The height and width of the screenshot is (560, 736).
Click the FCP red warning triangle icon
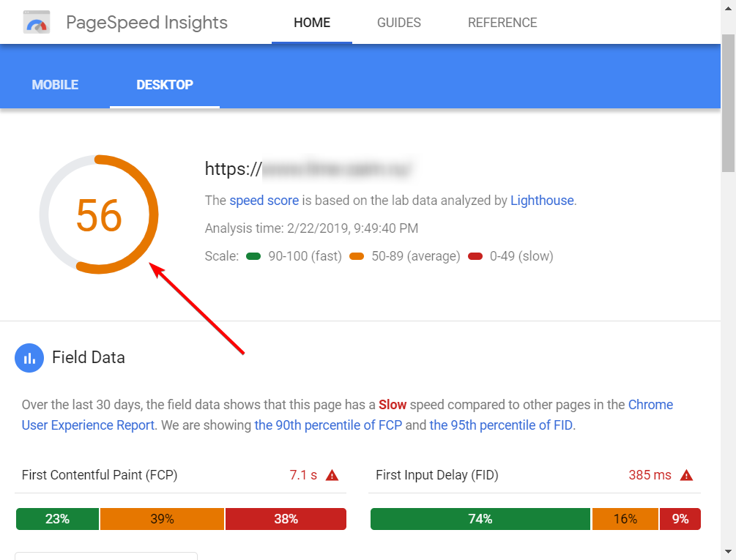pyautogui.click(x=332, y=475)
